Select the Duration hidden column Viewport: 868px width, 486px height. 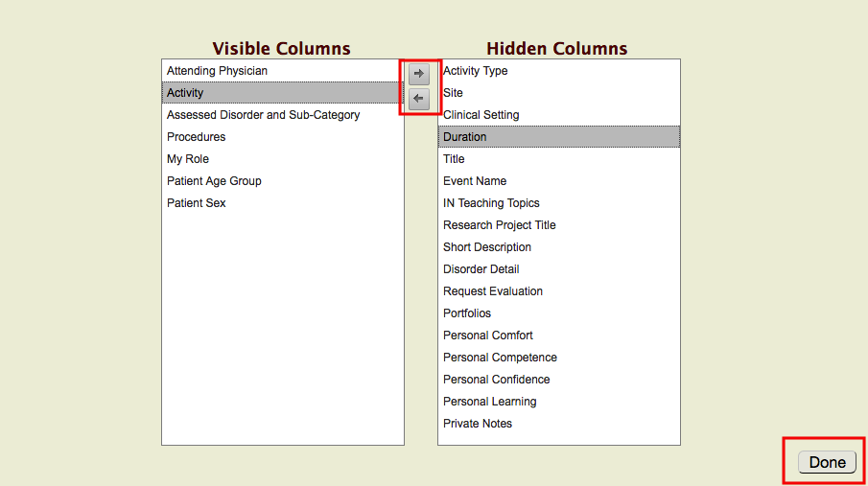559,137
